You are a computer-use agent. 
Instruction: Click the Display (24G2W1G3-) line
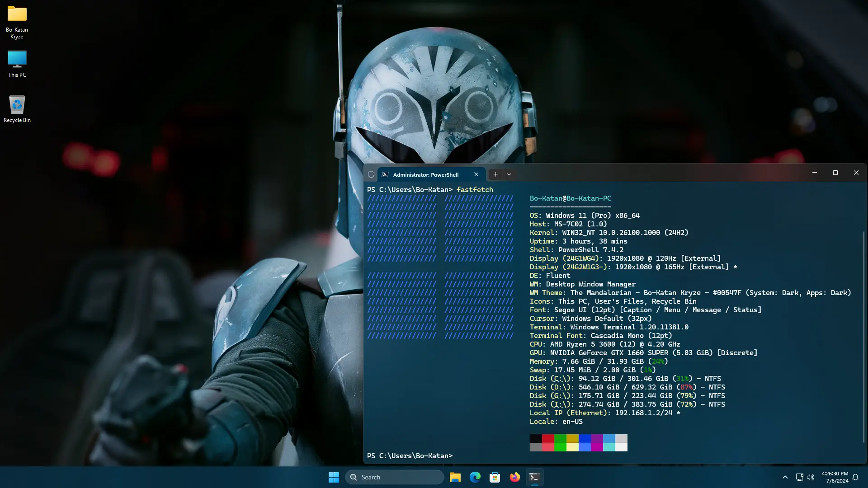pyautogui.click(x=633, y=267)
